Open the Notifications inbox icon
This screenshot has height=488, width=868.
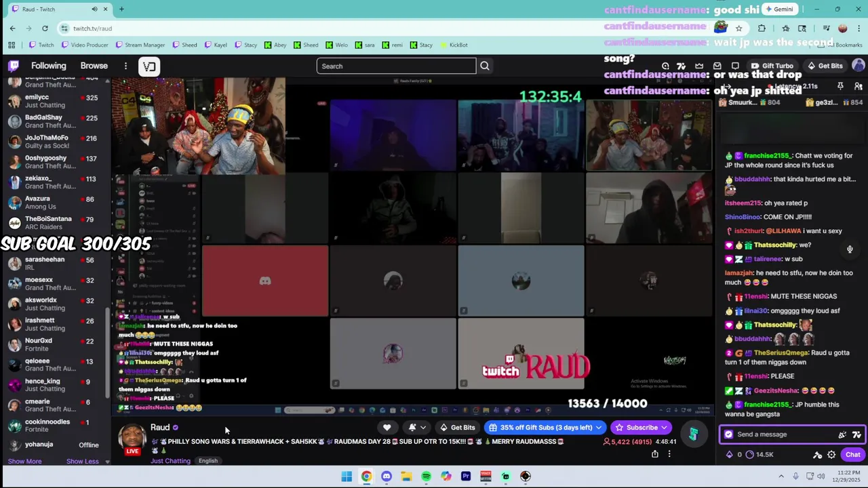[x=717, y=66]
